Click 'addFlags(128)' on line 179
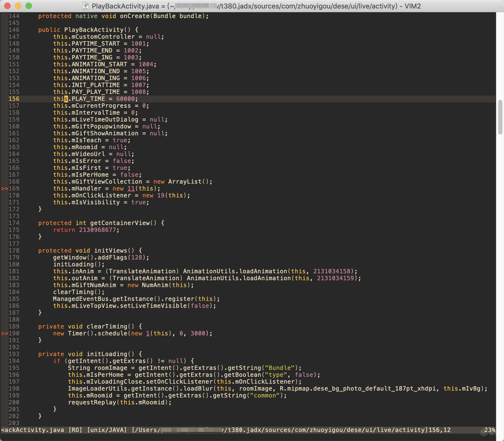 [122, 258]
